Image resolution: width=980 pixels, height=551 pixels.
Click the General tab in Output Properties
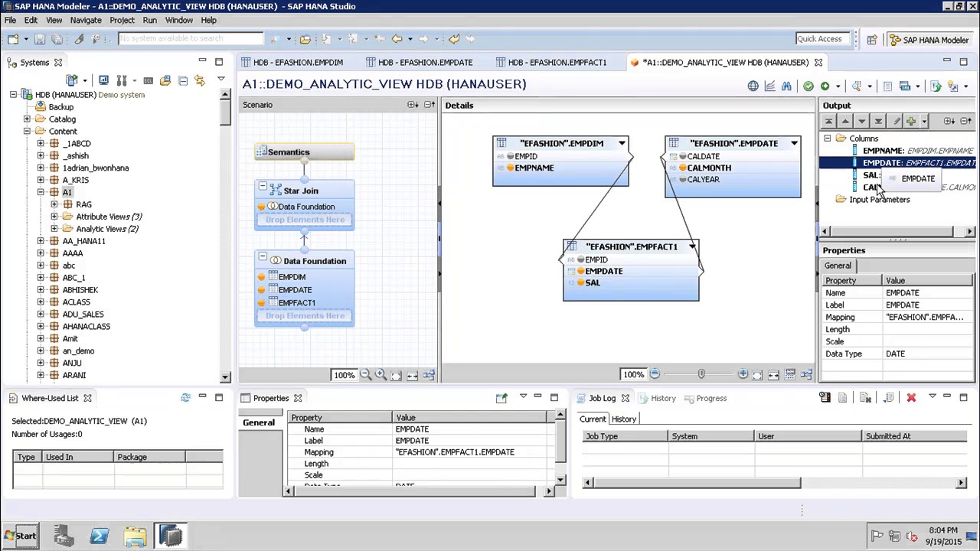(x=838, y=266)
